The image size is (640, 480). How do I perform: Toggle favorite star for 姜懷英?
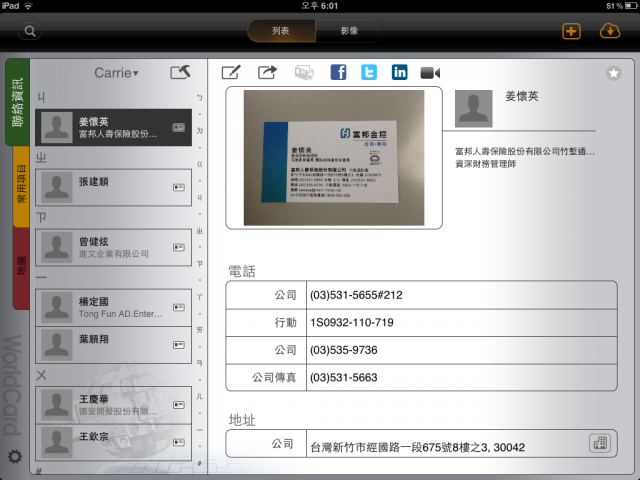tap(613, 73)
